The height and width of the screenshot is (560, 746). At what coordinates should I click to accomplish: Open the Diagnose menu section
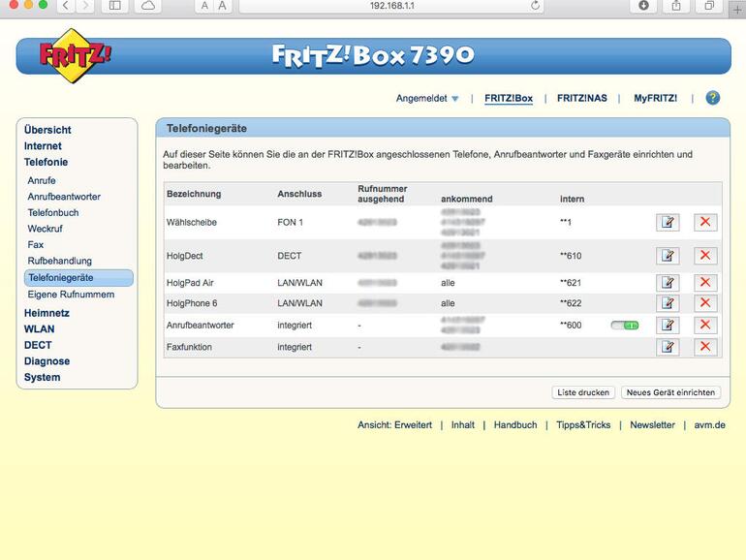pos(47,361)
